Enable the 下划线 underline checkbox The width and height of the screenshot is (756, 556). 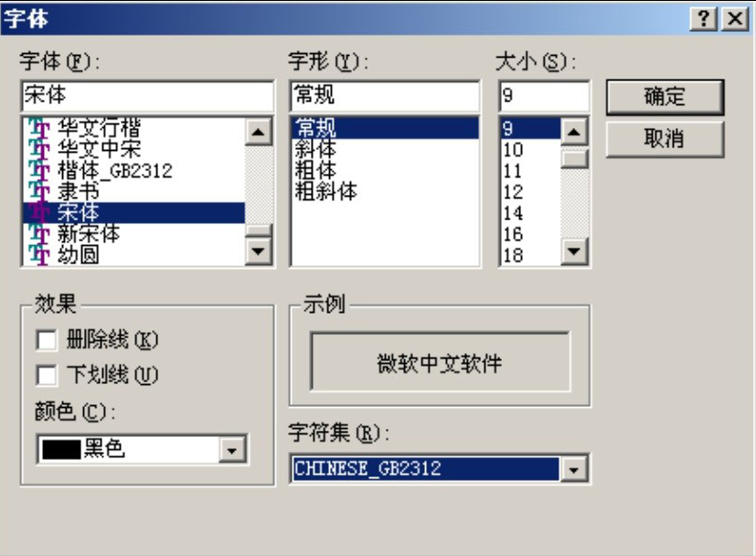47,375
